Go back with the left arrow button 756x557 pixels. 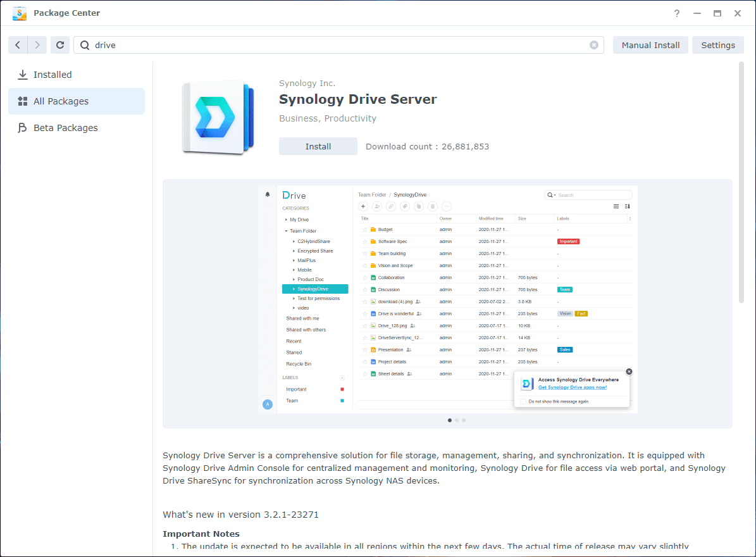(18, 45)
